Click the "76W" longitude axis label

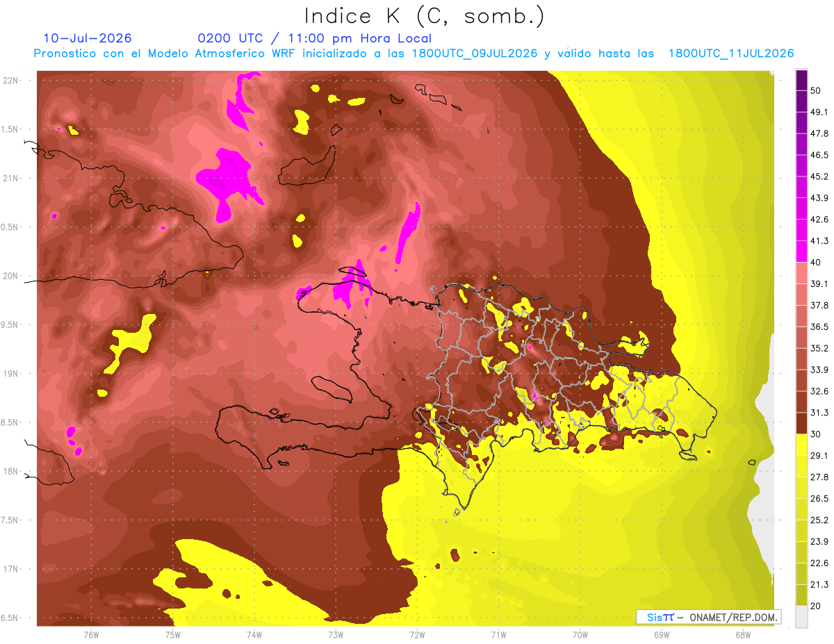[91, 634]
